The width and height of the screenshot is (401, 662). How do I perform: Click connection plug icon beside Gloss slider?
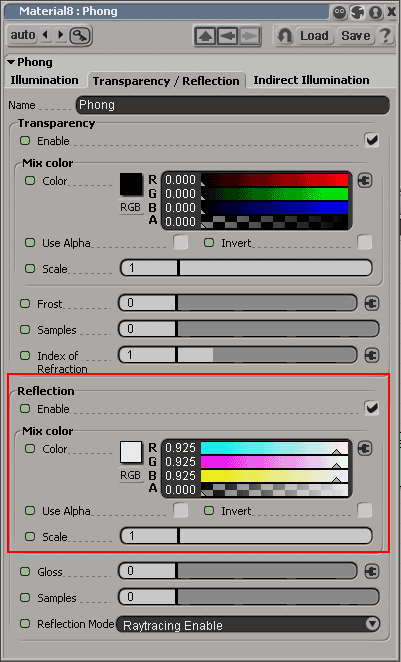tap(372, 571)
